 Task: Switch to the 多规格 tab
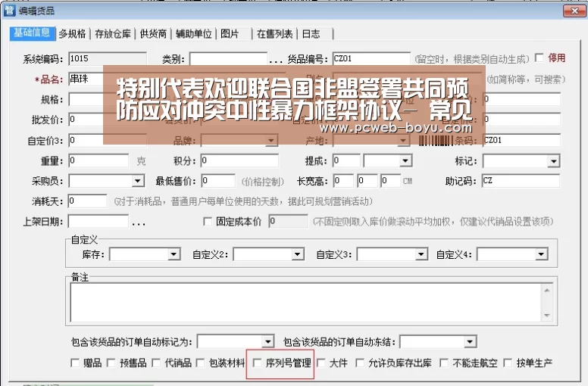73,34
